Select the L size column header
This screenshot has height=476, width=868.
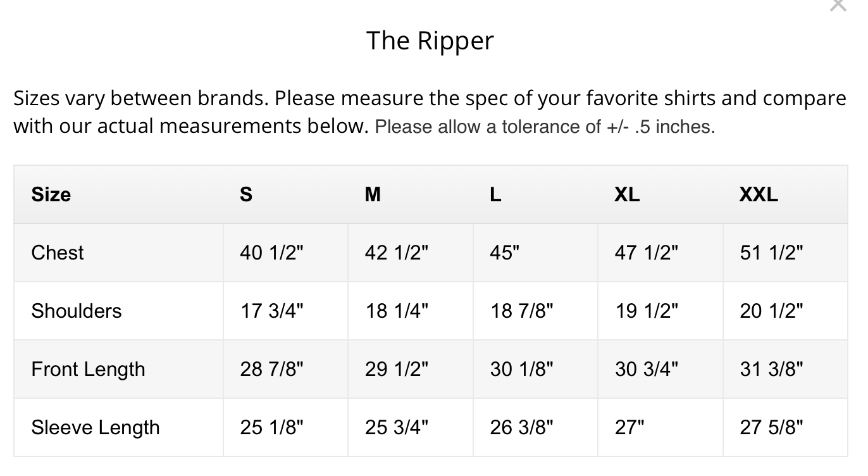tap(495, 194)
